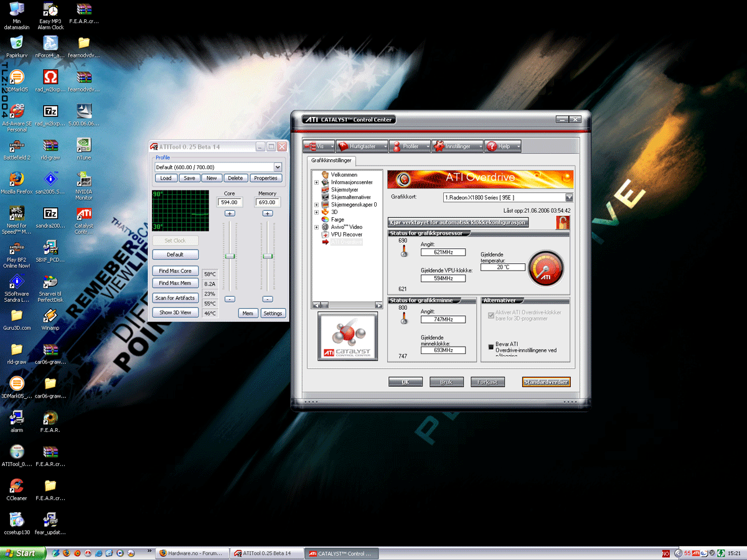This screenshot has height=560, width=747.
Task: Open the Innstillinger menu
Action: (x=458, y=146)
